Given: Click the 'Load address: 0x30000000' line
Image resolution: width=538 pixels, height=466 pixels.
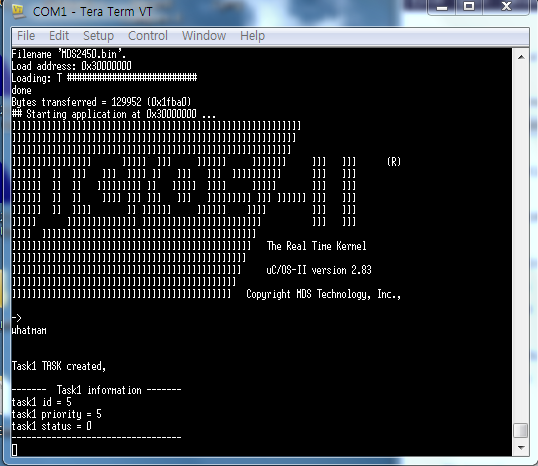Looking at the screenshot, I should pos(71,66).
